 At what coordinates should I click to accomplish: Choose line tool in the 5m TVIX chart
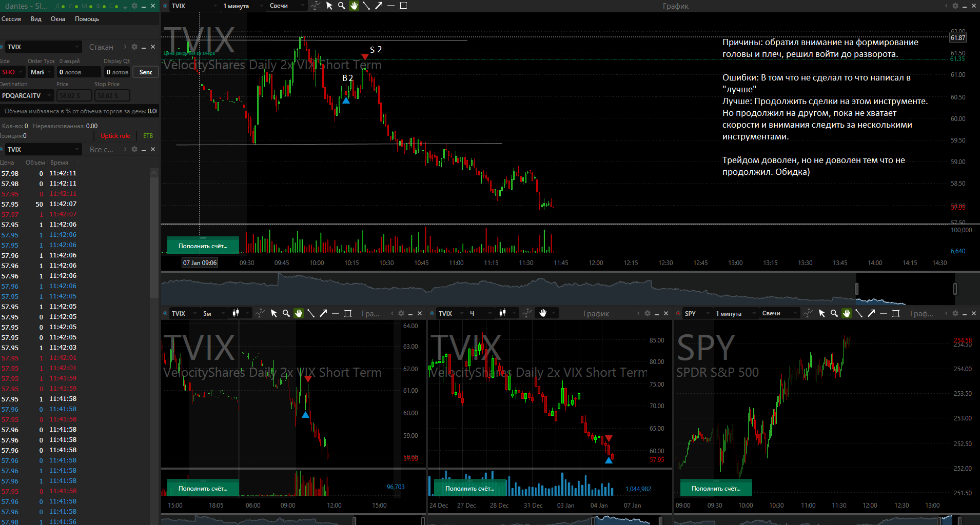coord(311,313)
